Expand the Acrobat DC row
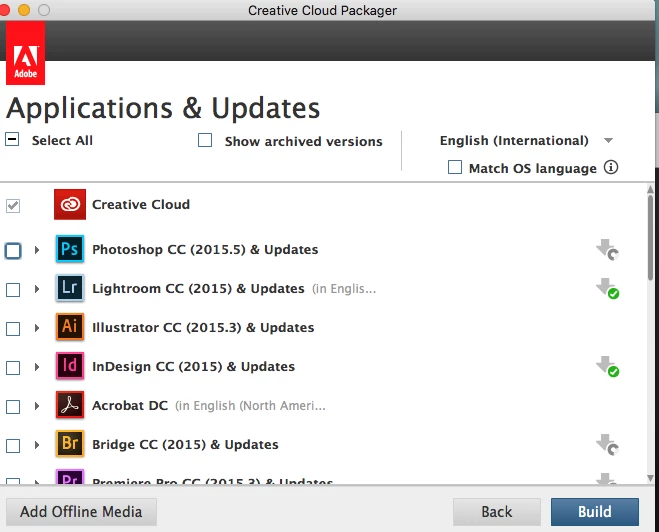659x532 pixels. pyautogui.click(x=37, y=406)
